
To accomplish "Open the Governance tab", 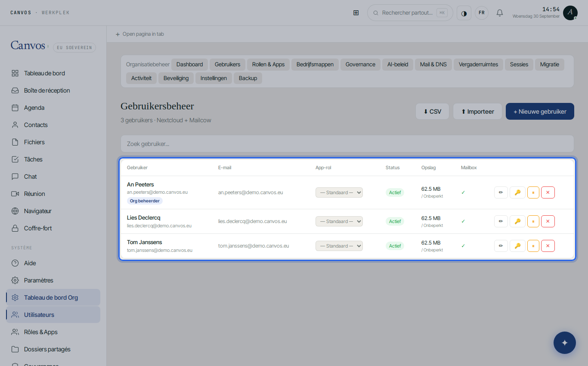I will point(360,65).
